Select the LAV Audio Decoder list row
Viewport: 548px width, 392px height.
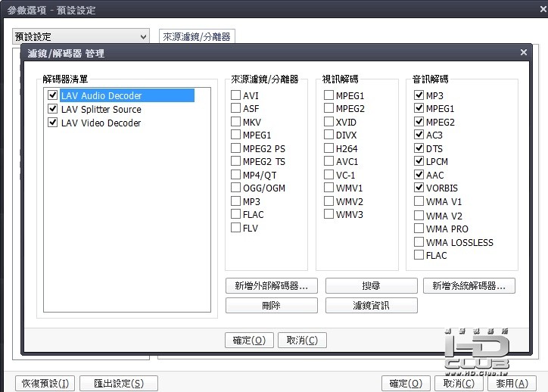click(127, 95)
